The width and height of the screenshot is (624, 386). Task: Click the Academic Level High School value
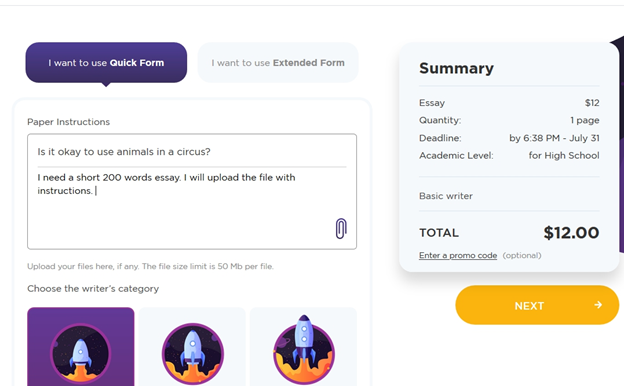click(564, 156)
